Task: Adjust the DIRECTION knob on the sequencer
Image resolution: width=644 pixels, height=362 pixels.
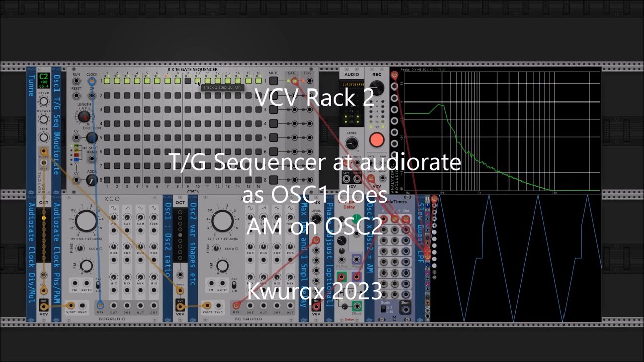Action: [x=92, y=138]
